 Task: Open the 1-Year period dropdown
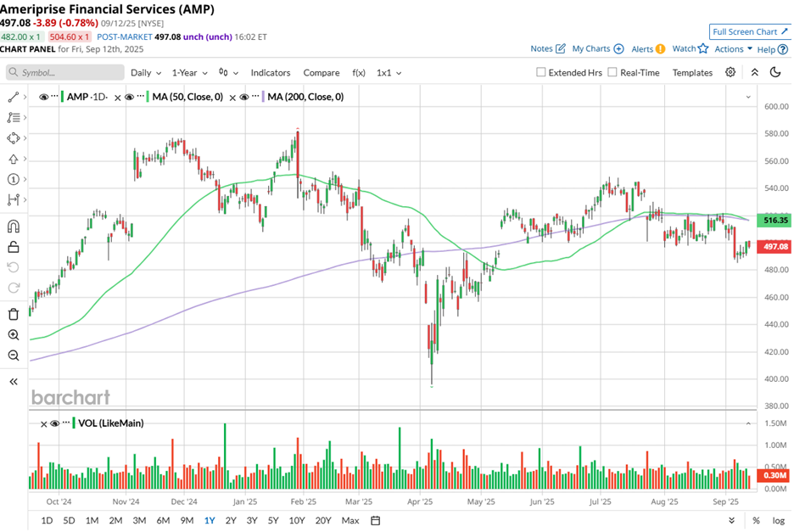[x=189, y=73]
